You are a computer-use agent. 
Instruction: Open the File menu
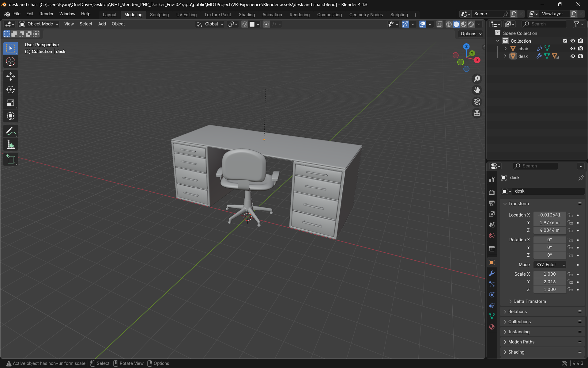[17, 14]
